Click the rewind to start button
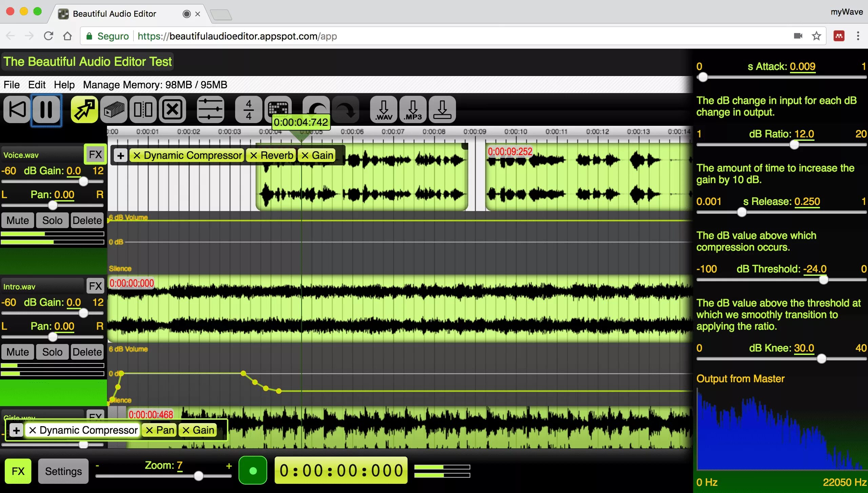Viewport: 868px width, 493px height. [x=17, y=110]
